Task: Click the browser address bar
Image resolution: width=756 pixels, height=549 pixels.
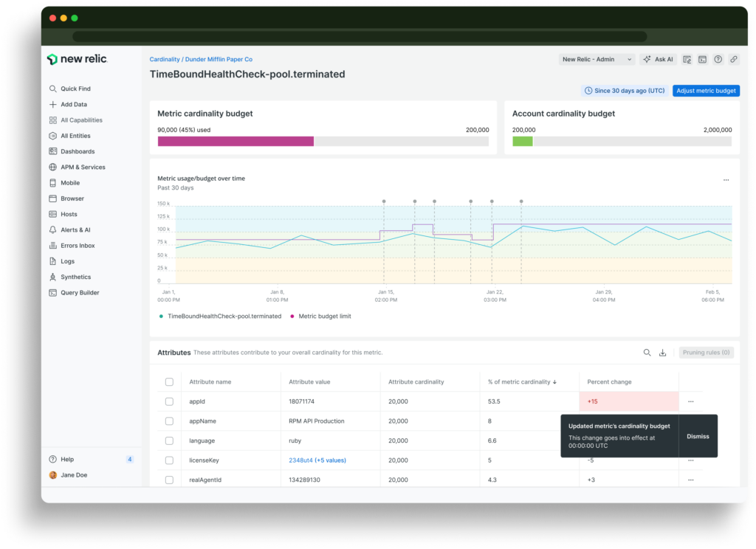Action: pyautogui.click(x=360, y=37)
